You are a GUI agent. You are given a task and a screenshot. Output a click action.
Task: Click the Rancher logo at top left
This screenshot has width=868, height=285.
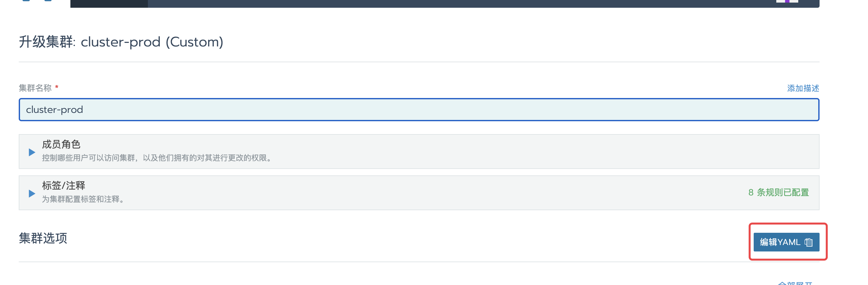pos(37,1)
